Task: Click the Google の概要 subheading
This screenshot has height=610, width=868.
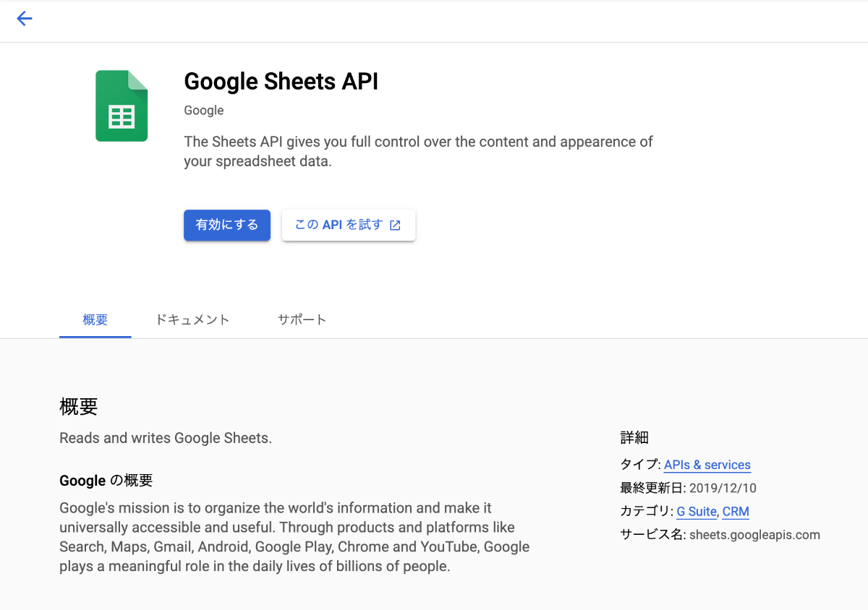Action: (106, 481)
